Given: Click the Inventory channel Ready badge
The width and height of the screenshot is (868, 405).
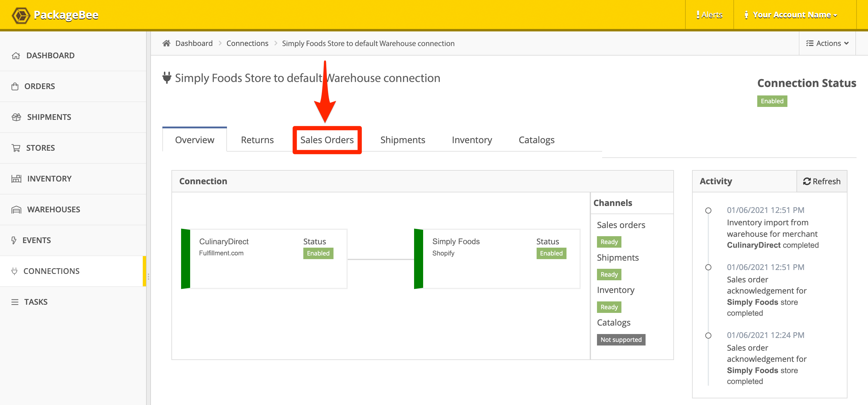Looking at the screenshot, I should point(609,307).
